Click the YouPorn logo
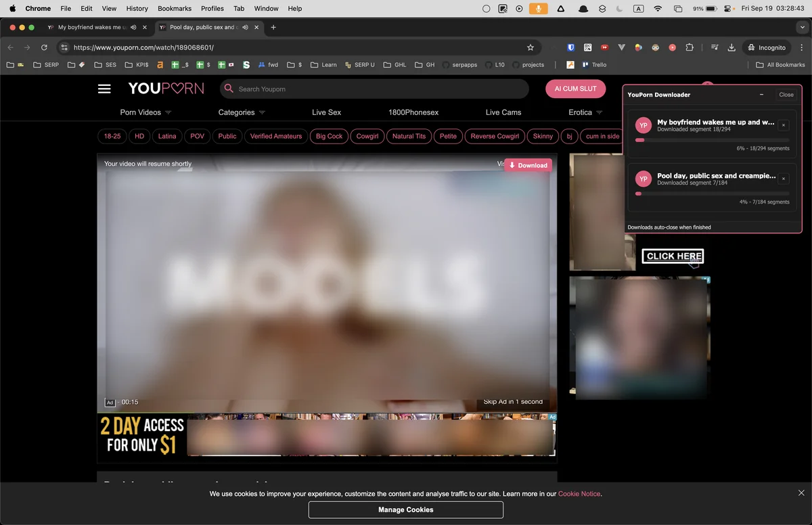 pyautogui.click(x=166, y=88)
